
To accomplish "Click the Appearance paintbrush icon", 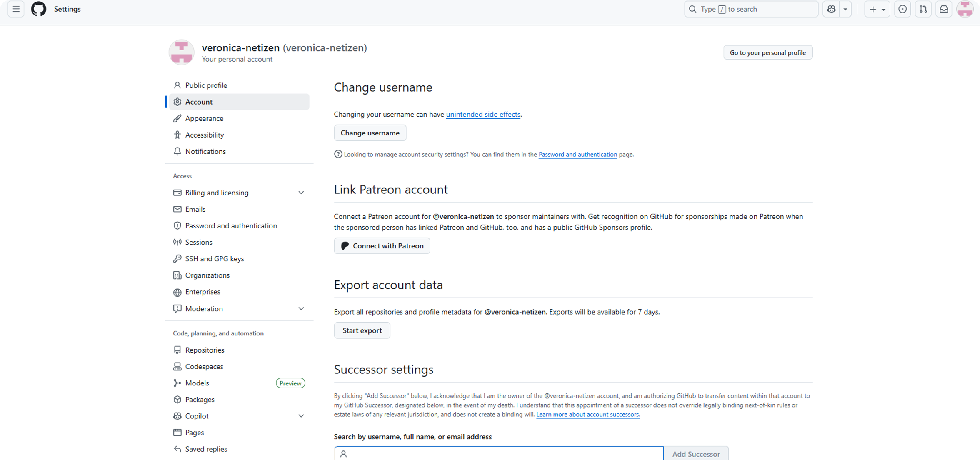I will tap(177, 118).
